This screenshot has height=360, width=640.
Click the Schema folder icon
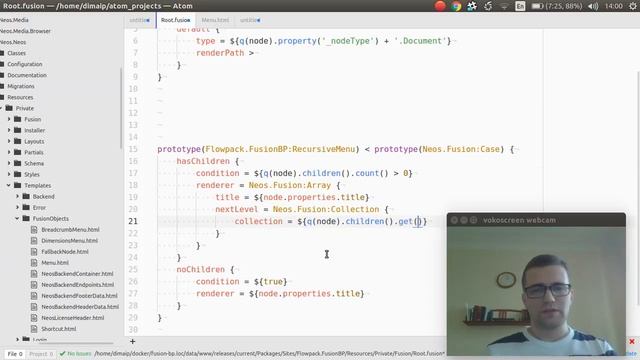point(17,163)
